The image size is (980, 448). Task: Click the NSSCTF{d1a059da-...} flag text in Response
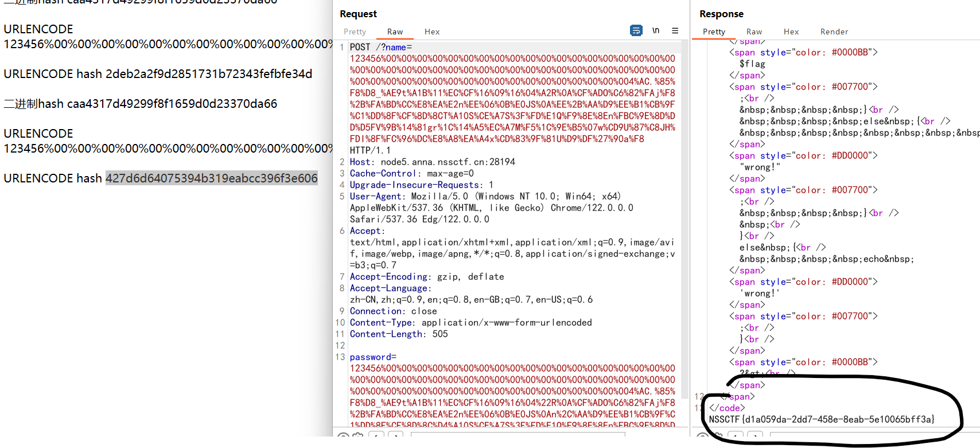[822, 419]
